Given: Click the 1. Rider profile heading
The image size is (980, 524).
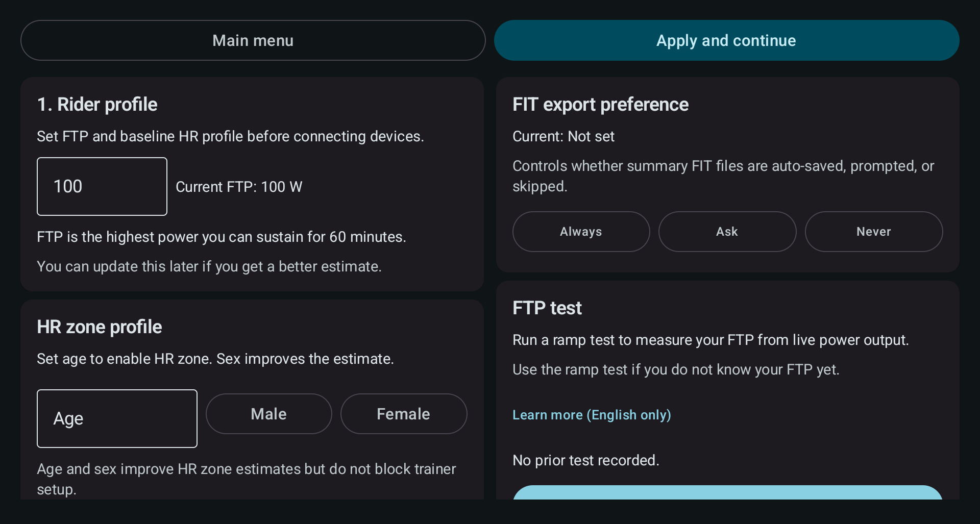Looking at the screenshot, I should point(97,105).
